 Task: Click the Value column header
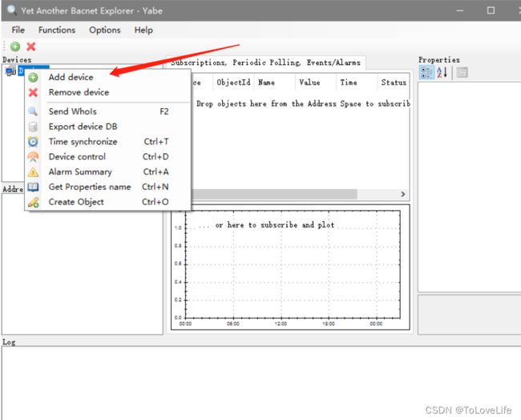point(315,83)
